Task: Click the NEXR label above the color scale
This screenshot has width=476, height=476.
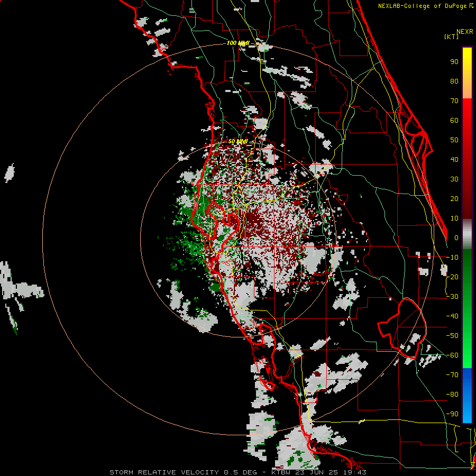Action: [x=464, y=32]
